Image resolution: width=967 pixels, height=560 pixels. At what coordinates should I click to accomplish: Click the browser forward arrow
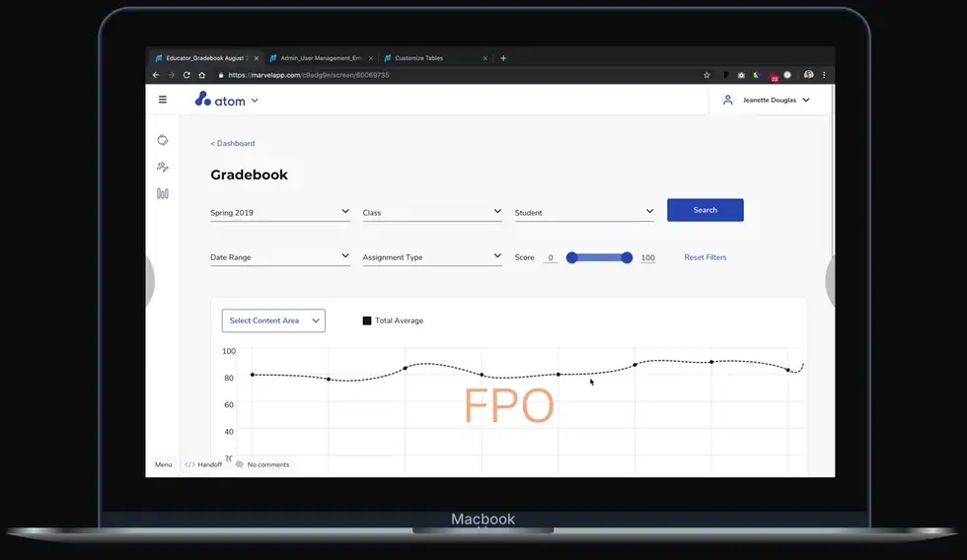click(171, 75)
